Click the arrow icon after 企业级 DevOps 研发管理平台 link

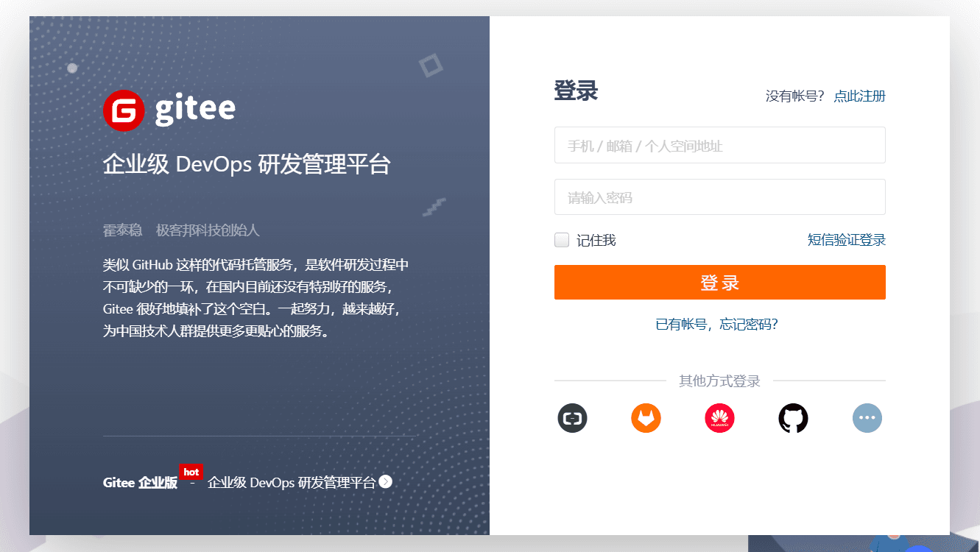point(385,482)
